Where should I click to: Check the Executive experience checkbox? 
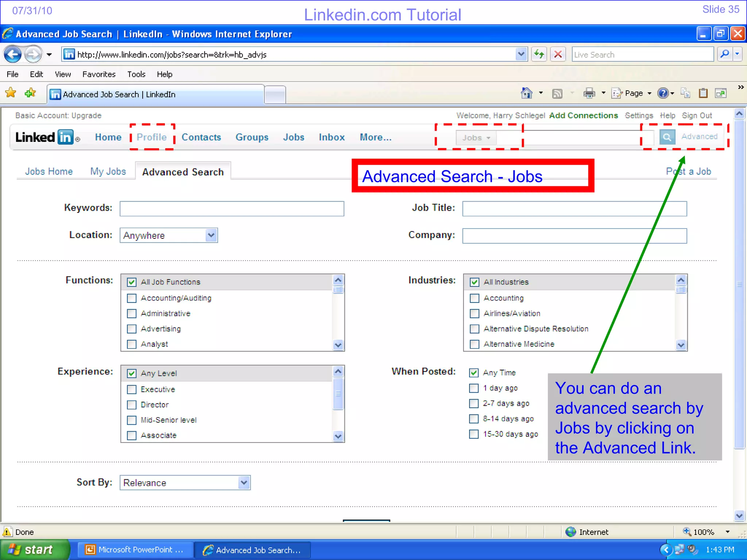132,389
